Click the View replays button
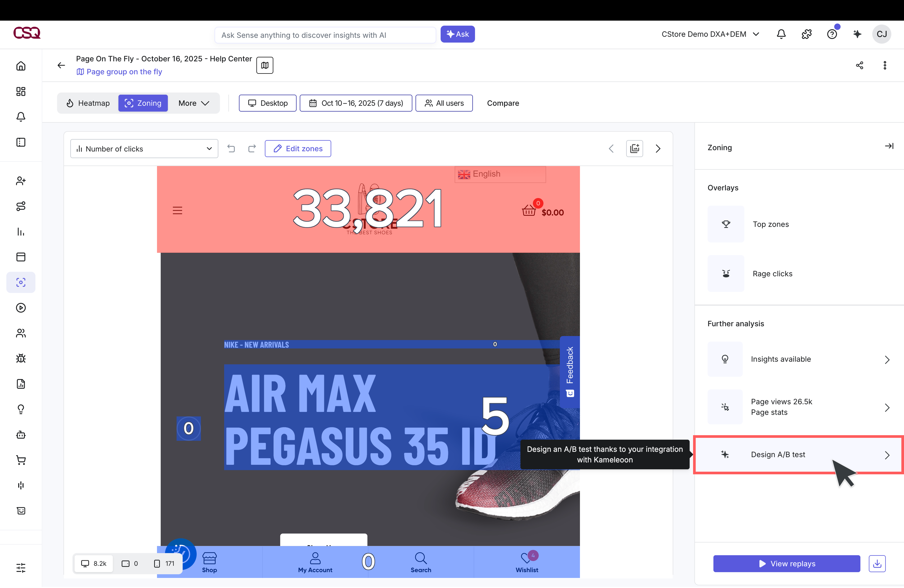Viewport: 904px width, 588px height. point(787,564)
